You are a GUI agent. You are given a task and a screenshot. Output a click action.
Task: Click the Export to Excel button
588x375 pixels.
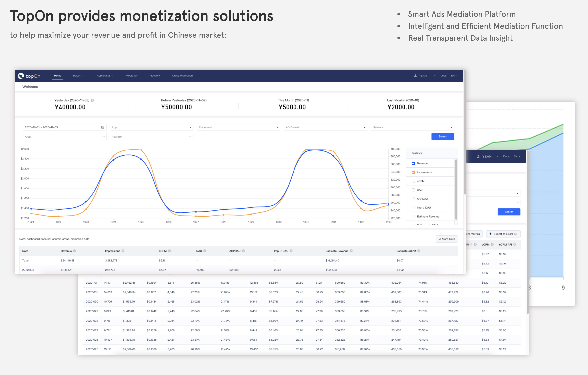[503, 234]
